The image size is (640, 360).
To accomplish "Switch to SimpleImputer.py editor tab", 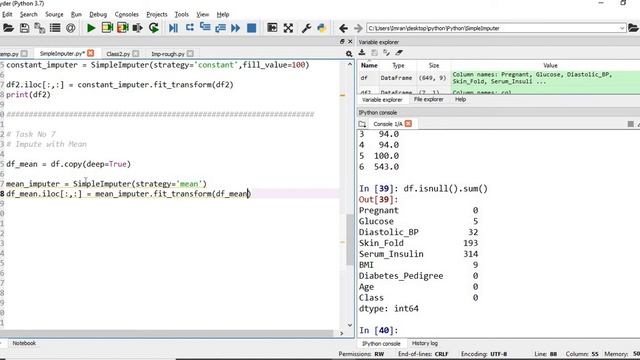I will (62, 53).
